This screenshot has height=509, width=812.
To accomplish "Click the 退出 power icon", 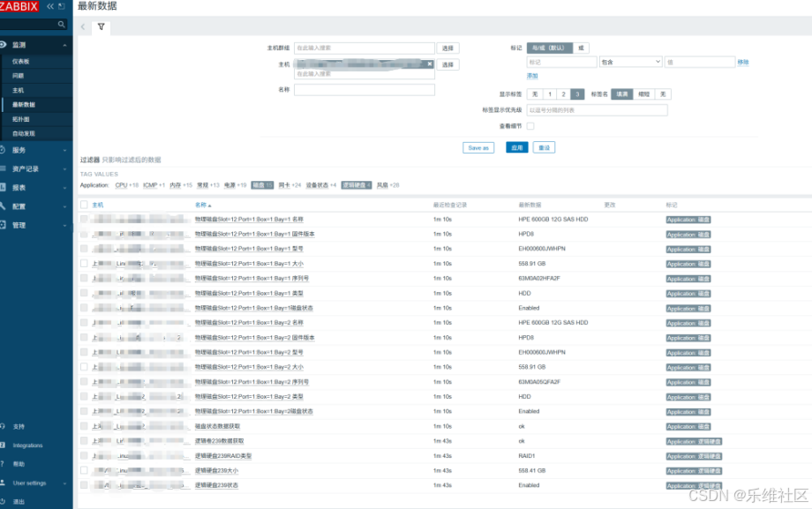I will point(4,501).
